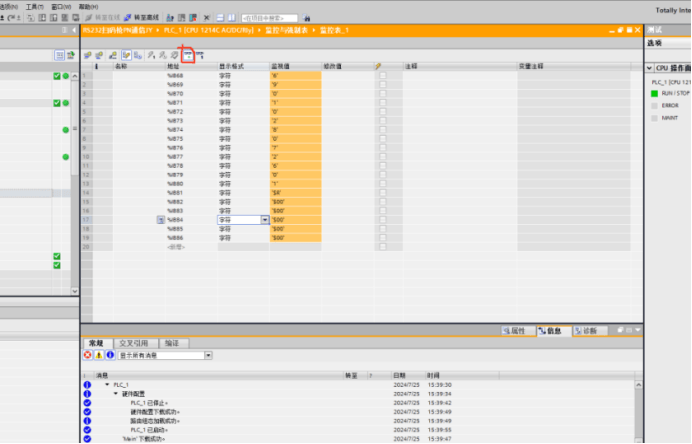Collapse the 硬件配置 message node

coord(116,394)
